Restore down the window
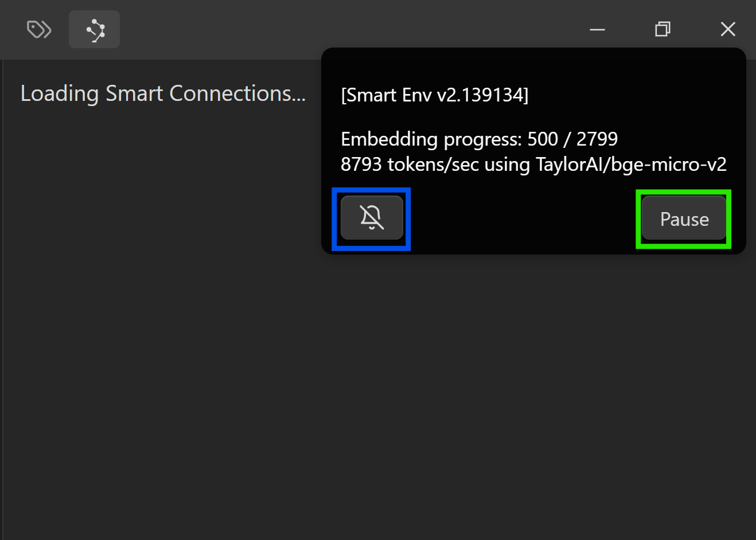Viewport: 756px width, 540px height. (663, 29)
